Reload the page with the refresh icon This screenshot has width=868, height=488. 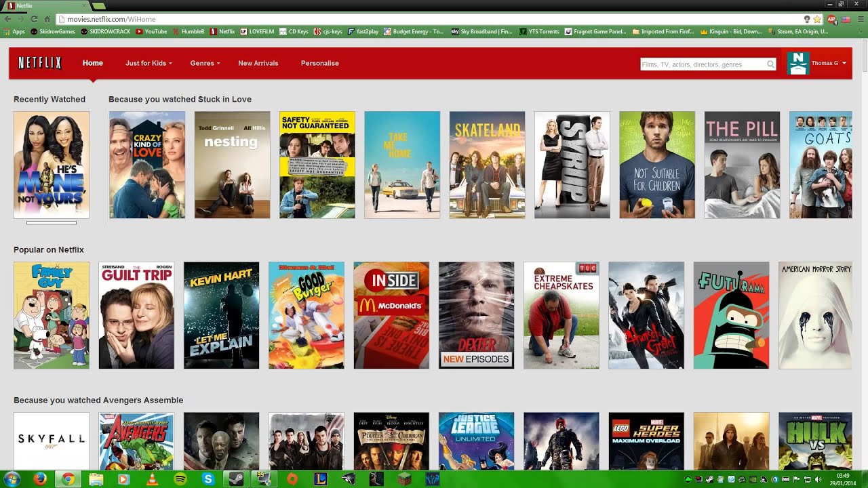(x=34, y=20)
